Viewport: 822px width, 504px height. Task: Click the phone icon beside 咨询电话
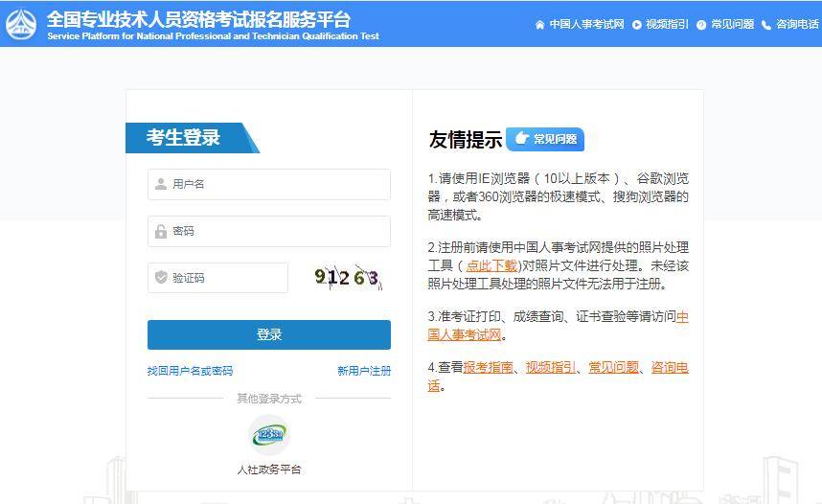coord(765,25)
